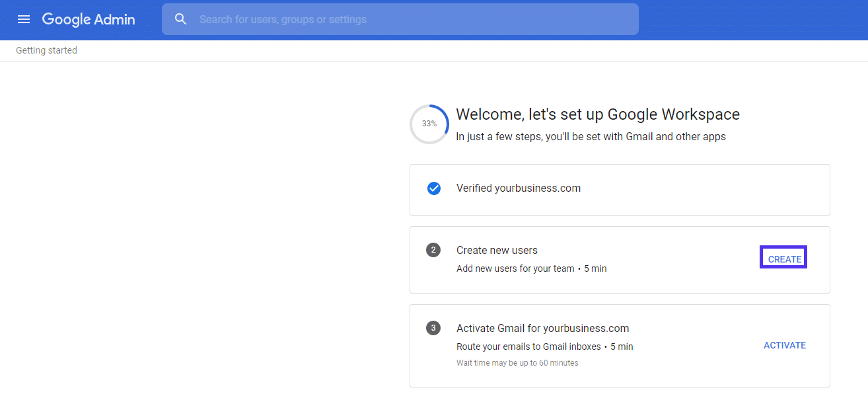
Task: Click the Route your emails to Gmail inboxes text
Action: pos(528,347)
